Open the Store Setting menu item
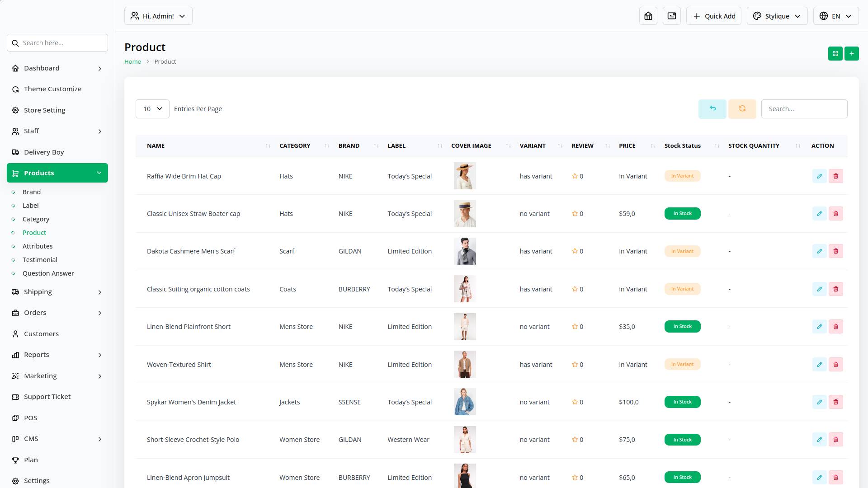Screen dimensions: 868x488 (44, 110)
